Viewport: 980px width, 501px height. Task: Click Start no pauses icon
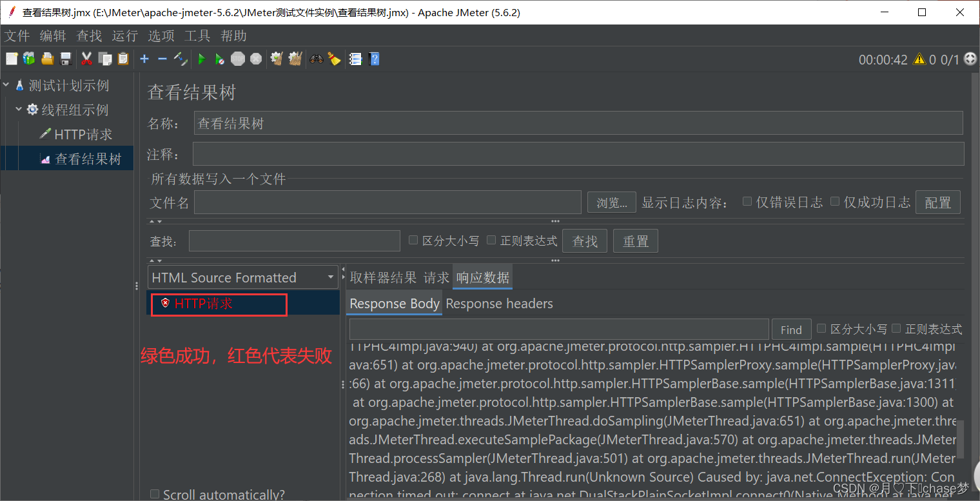(219, 59)
